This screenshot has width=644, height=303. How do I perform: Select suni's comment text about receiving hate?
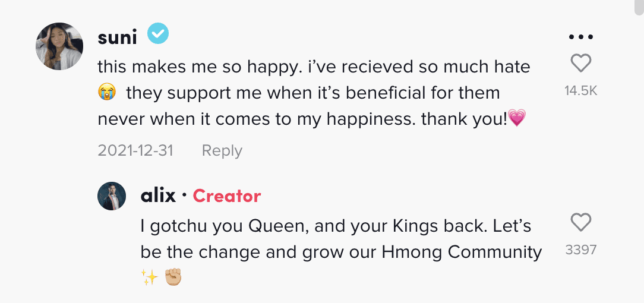tap(314, 93)
